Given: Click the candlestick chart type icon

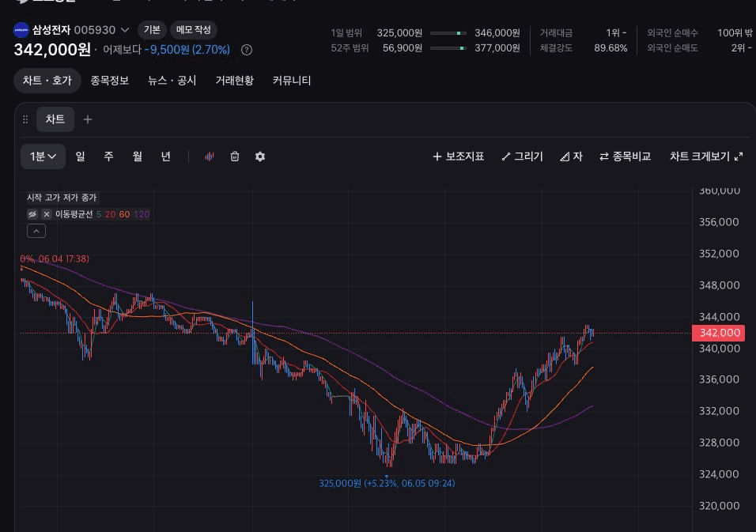Looking at the screenshot, I should tap(210, 157).
